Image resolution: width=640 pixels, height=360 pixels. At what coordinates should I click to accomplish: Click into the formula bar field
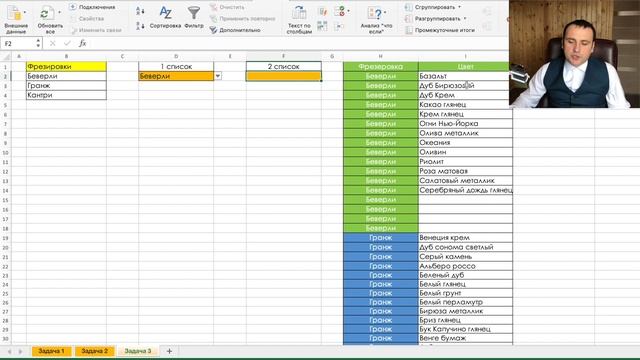point(298,43)
